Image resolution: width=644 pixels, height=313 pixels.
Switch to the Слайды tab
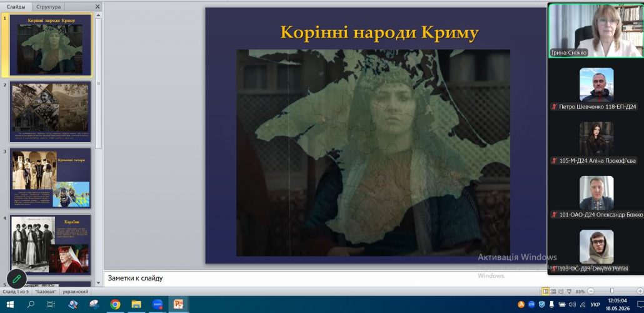tap(16, 7)
